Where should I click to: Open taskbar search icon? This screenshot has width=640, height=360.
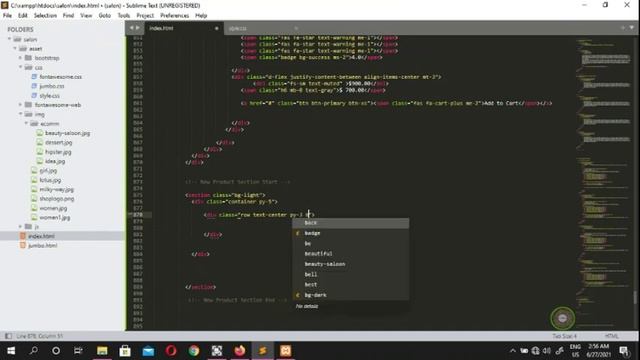[x=33, y=351]
